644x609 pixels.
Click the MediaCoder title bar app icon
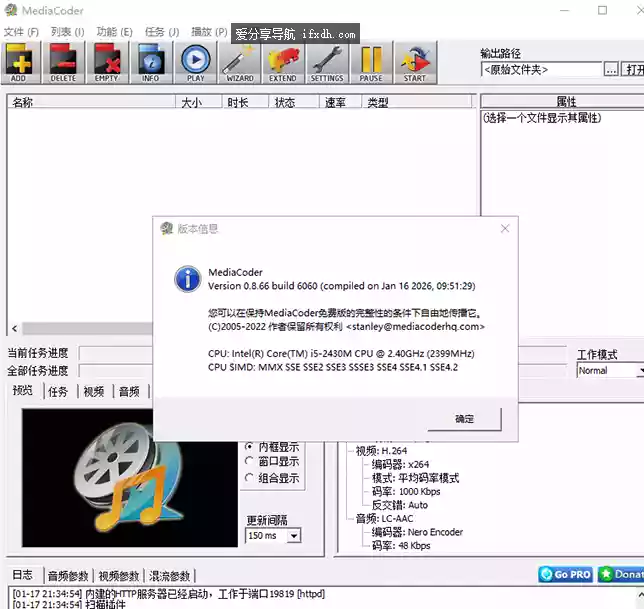(11, 10)
